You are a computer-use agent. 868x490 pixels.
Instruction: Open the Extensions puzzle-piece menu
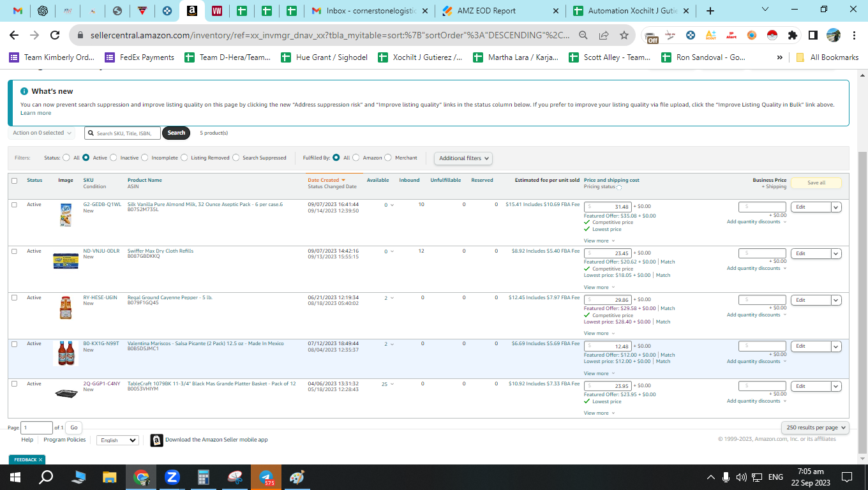793,36
